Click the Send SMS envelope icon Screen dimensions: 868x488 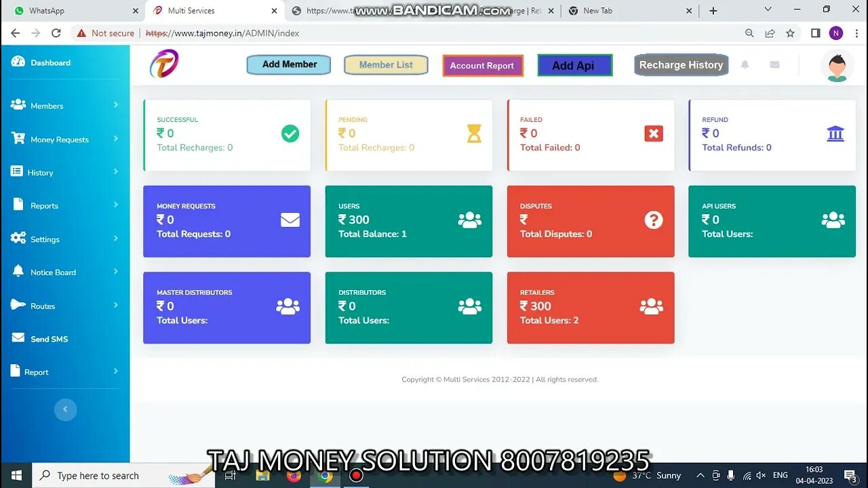pos(18,338)
